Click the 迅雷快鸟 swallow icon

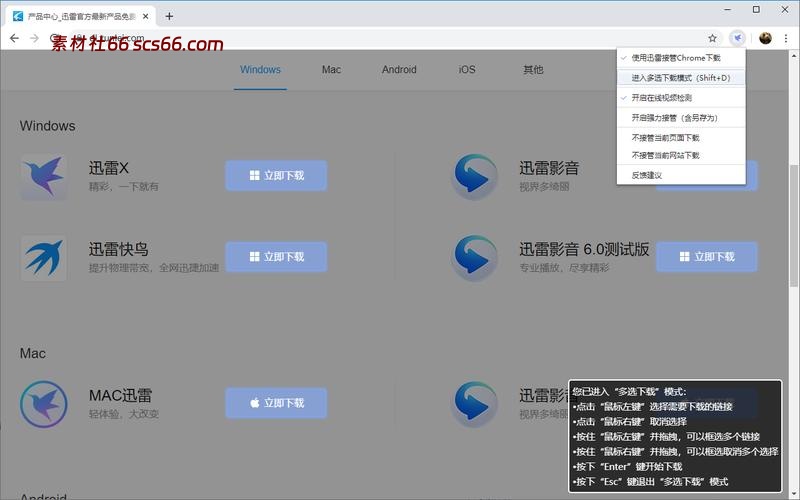click(x=44, y=258)
